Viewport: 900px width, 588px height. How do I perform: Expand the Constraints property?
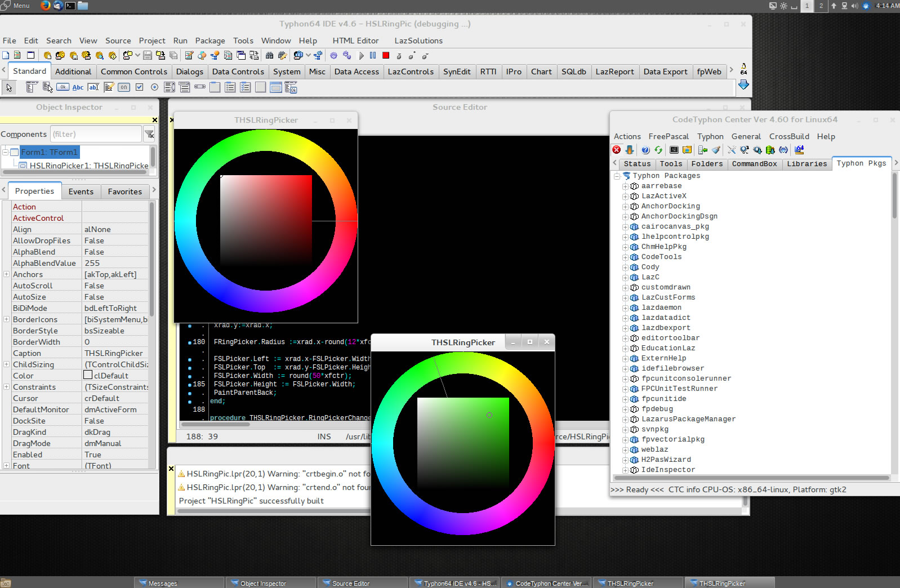6,387
